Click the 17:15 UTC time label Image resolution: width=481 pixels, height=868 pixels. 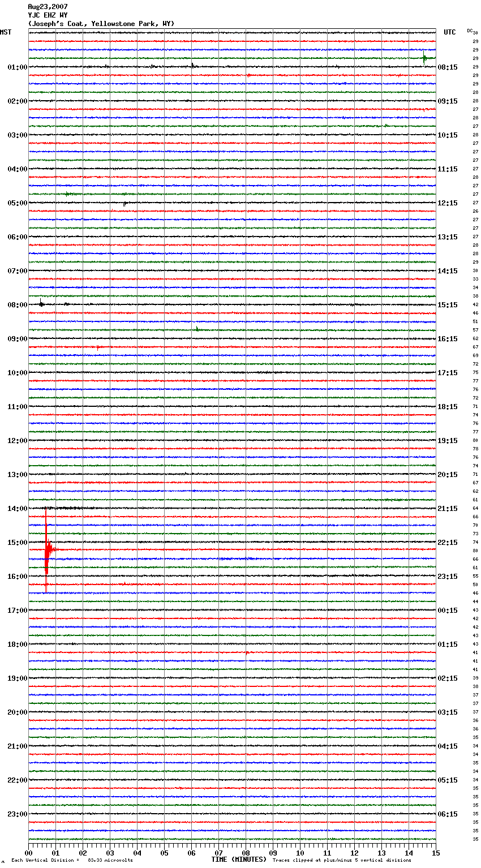[448, 373]
